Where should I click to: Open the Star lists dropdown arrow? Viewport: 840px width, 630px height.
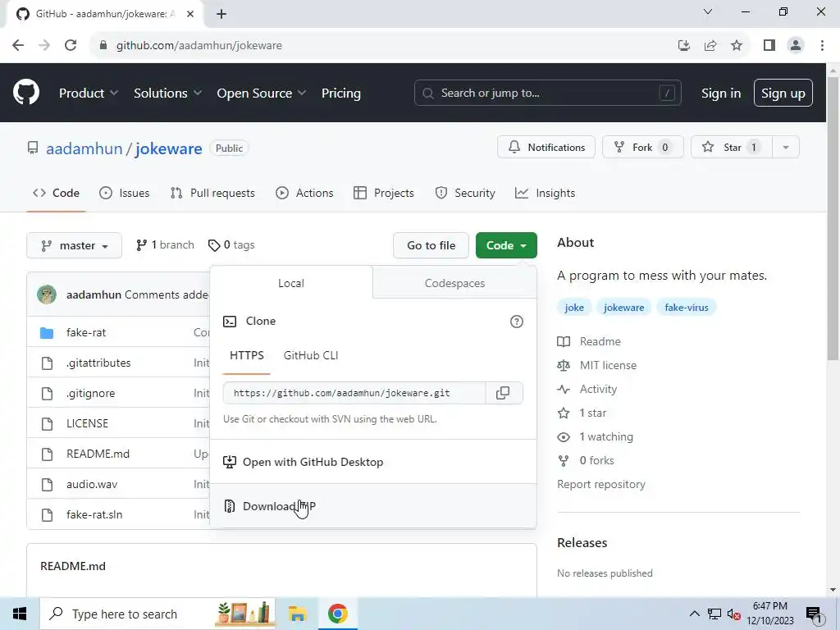click(786, 148)
